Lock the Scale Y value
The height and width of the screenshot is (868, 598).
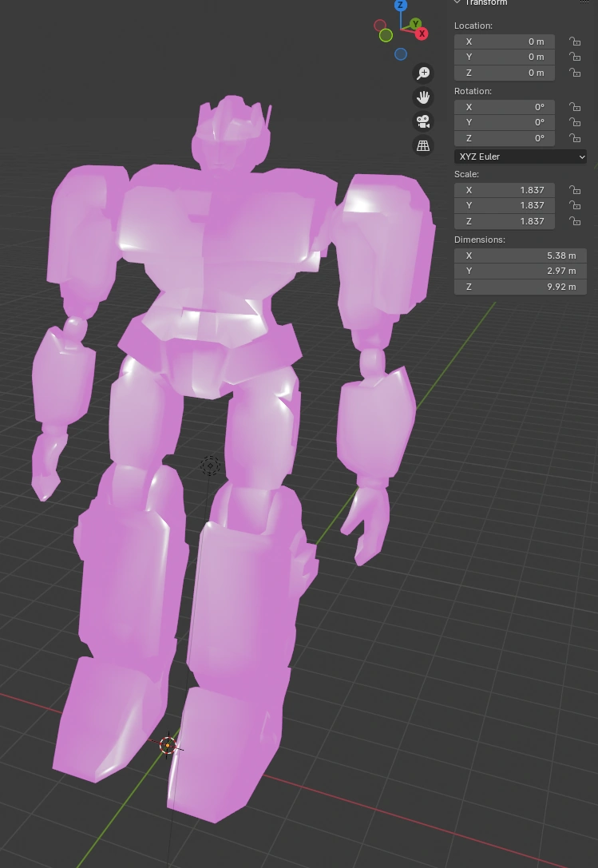(x=575, y=205)
